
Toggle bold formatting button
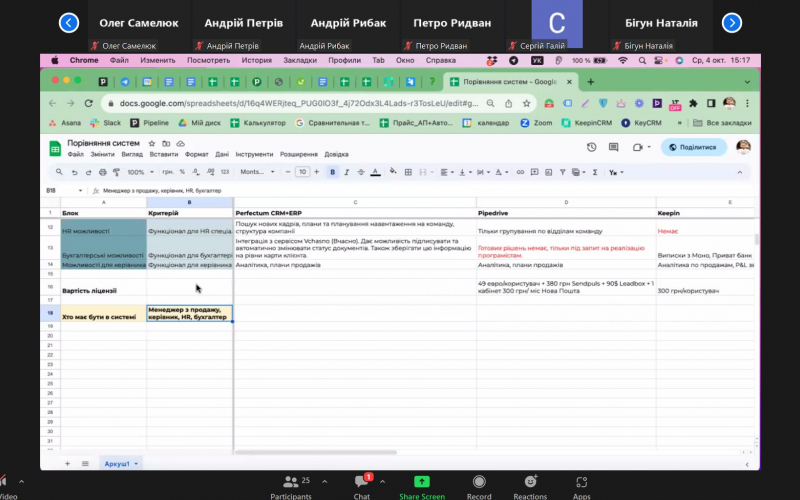pos(333,172)
